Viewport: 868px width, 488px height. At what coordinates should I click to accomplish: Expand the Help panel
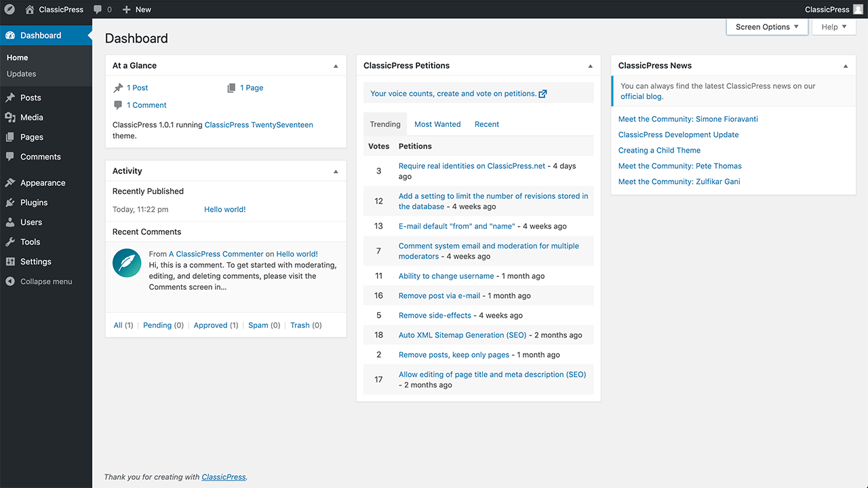tap(833, 26)
